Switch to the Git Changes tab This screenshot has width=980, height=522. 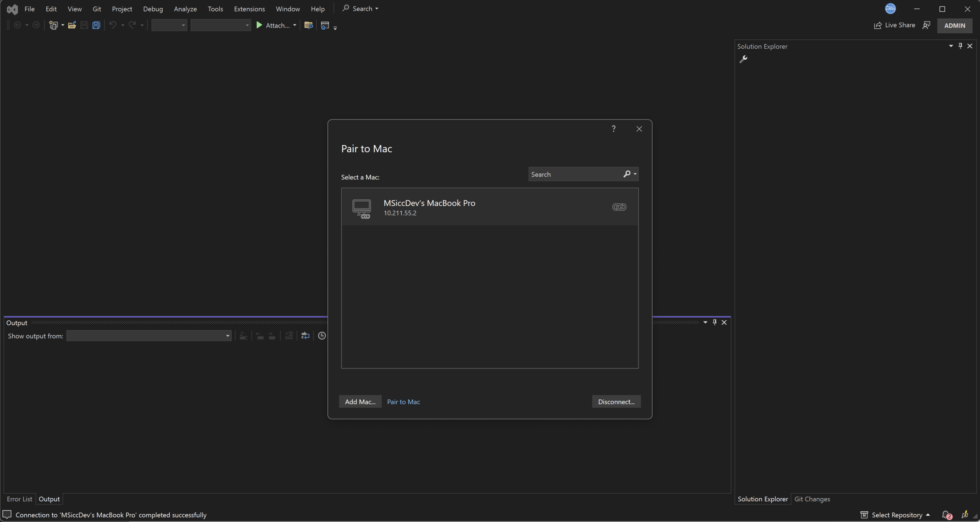812,499
